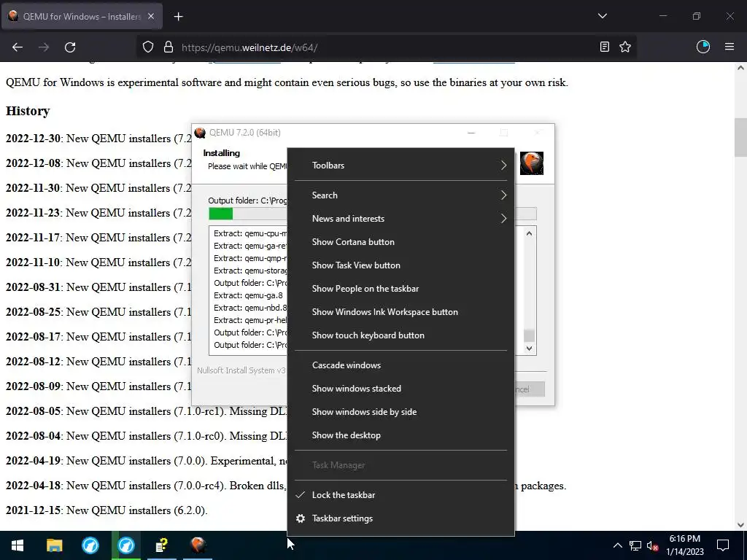The image size is (747, 560).
Task: Click the green installer progress bar
Action: pos(220,214)
